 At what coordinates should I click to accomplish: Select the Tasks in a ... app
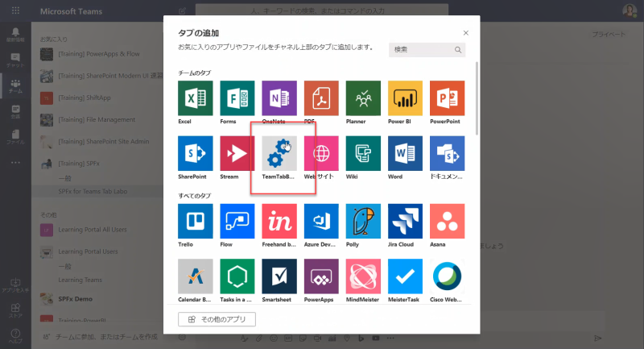[x=237, y=276]
